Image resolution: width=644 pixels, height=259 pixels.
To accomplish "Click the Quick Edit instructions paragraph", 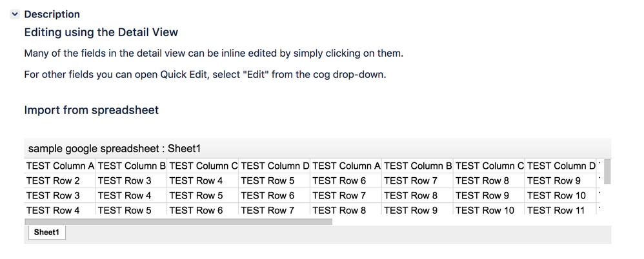I will point(205,74).
